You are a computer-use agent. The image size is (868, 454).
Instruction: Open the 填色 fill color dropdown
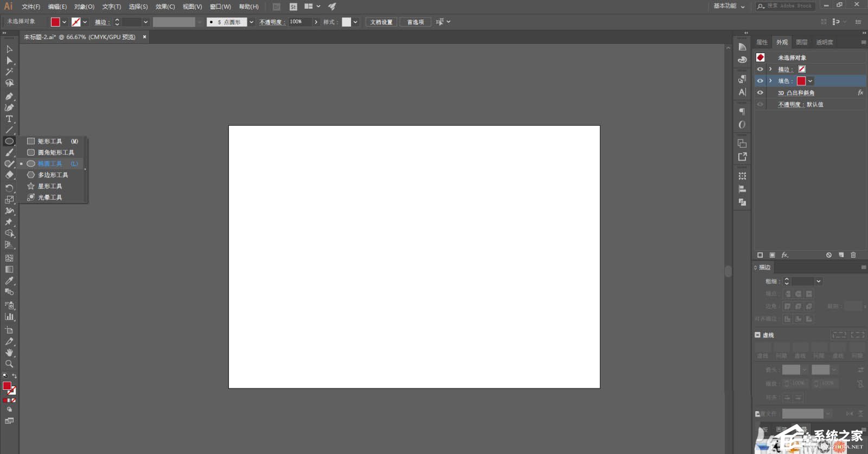(x=810, y=81)
